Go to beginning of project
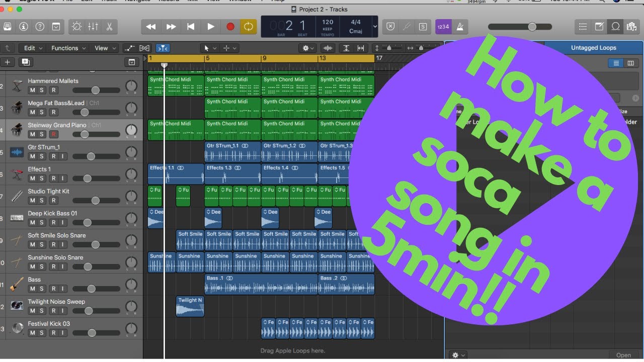 point(191,27)
